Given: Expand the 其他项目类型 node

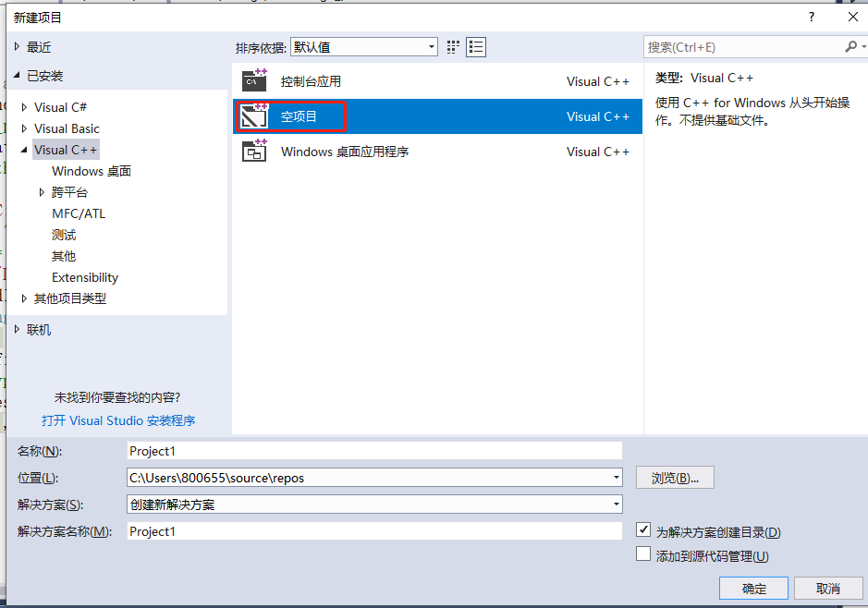Looking at the screenshot, I should [x=24, y=298].
